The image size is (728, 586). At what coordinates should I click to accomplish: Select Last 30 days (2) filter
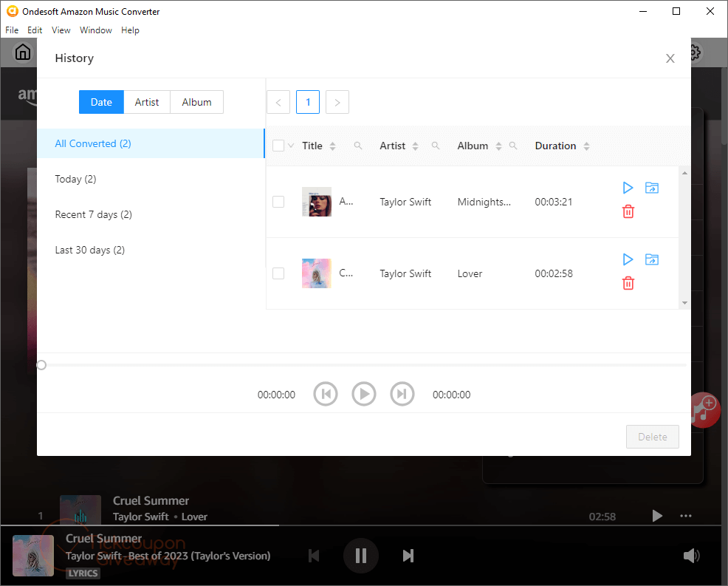[x=151, y=250]
